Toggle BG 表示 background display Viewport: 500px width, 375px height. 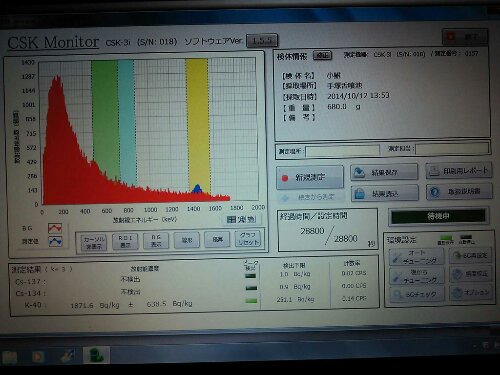click(x=156, y=240)
